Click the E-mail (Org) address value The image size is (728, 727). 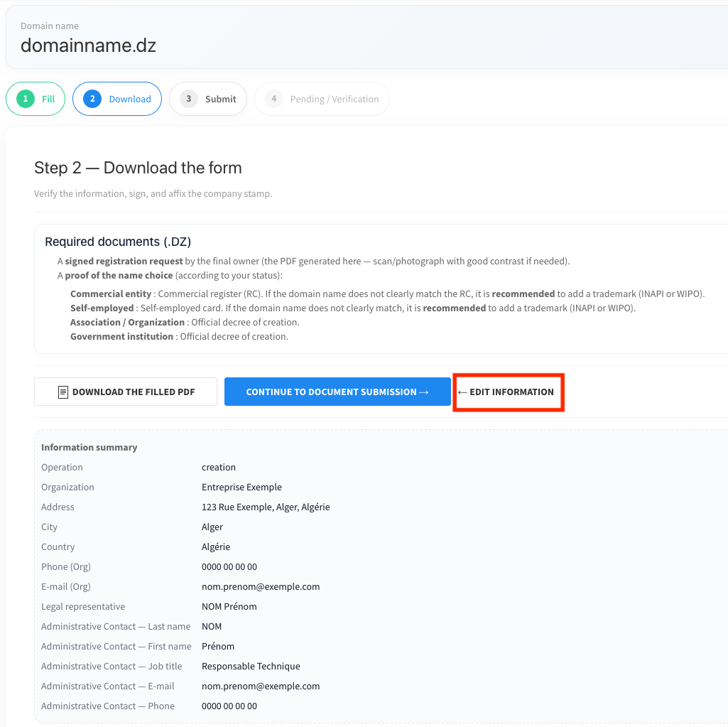[261, 587]
